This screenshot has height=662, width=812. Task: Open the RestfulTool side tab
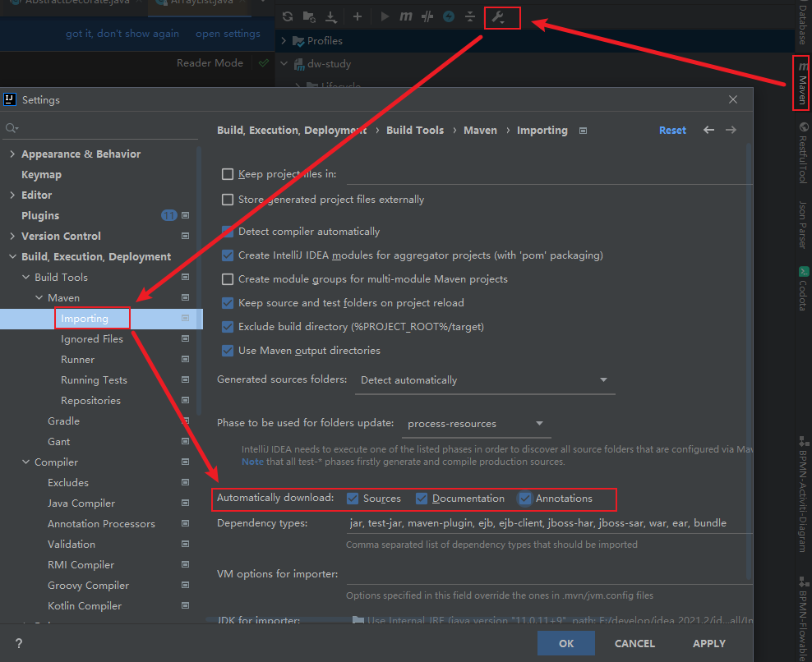coord(802,154)
